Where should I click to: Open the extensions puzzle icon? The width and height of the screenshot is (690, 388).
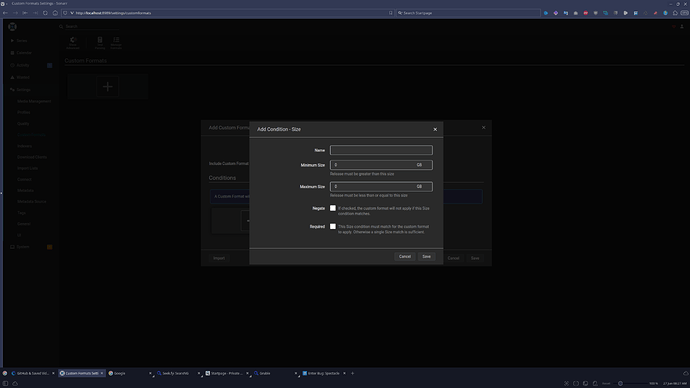click(675, 13)
